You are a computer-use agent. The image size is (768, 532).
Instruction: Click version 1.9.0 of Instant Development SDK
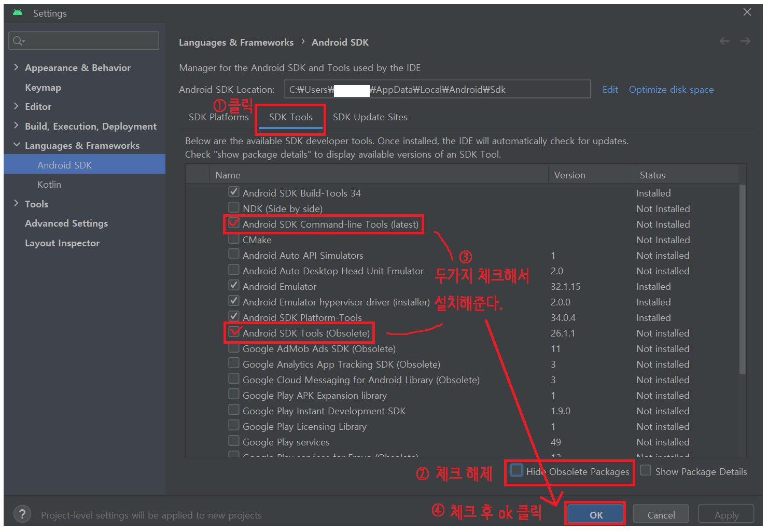pos(561,411)
